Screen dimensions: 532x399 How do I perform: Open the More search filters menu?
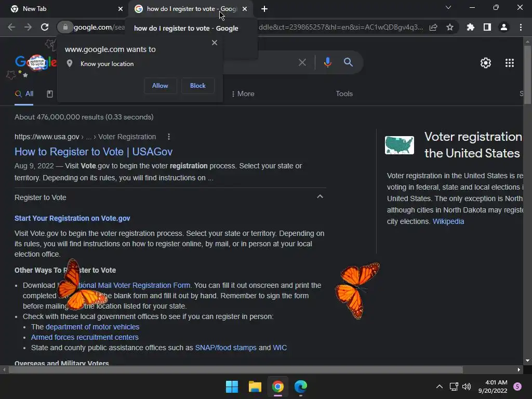click(x=243, y=94)
